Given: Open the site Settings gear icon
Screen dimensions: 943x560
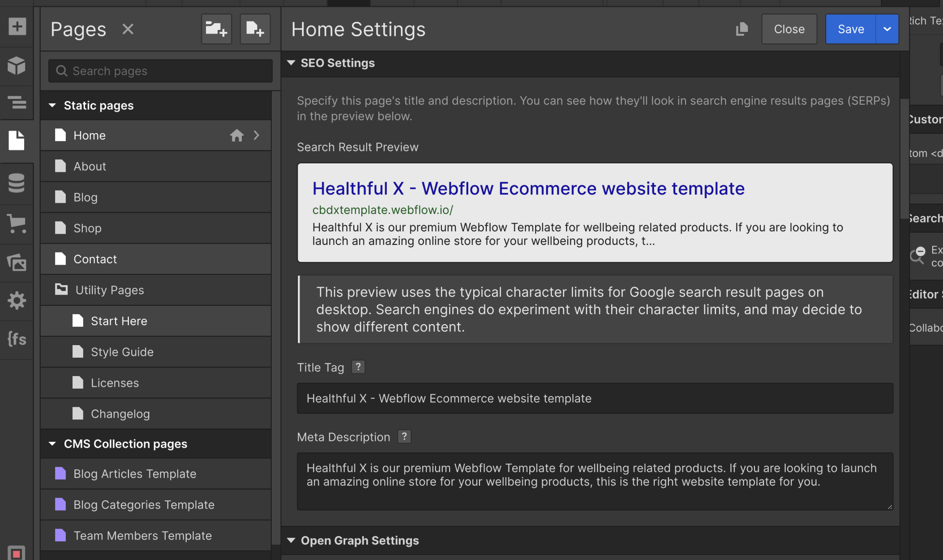Looking at the screenshot, I should click(x=17, y=300).
